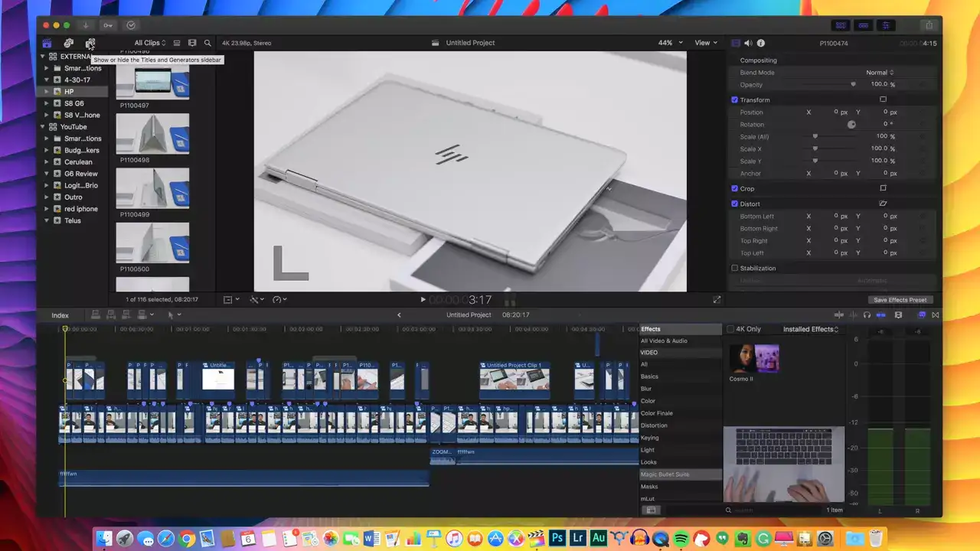Open the Video inspector tab icon

[736, 43]
